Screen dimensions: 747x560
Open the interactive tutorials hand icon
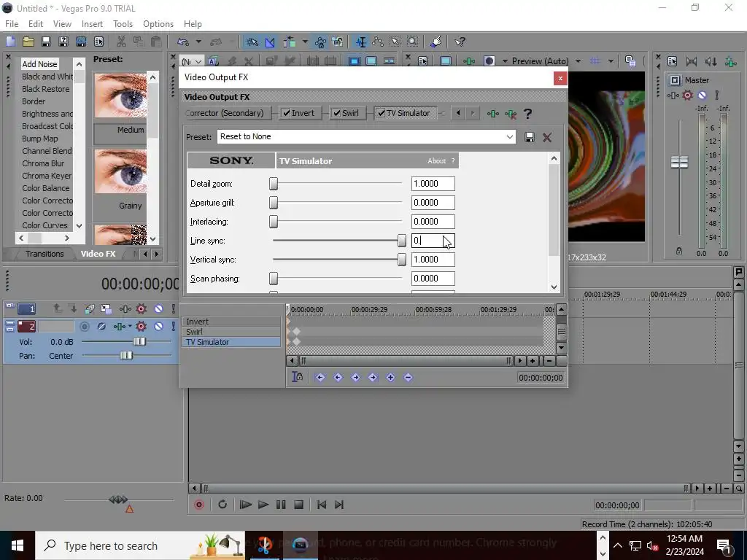pyautogui.click(x=436, y=42)
